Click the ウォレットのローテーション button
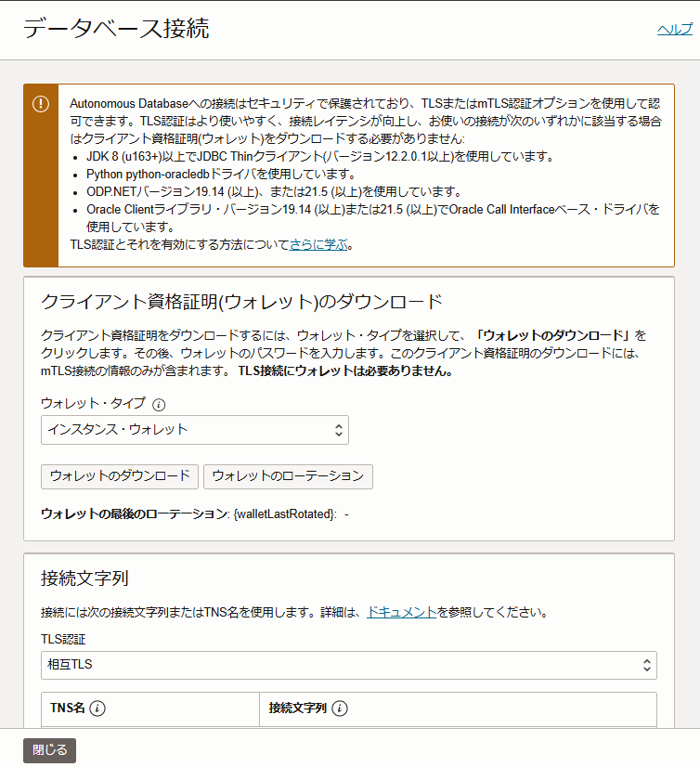 click(x=288, y=476)
